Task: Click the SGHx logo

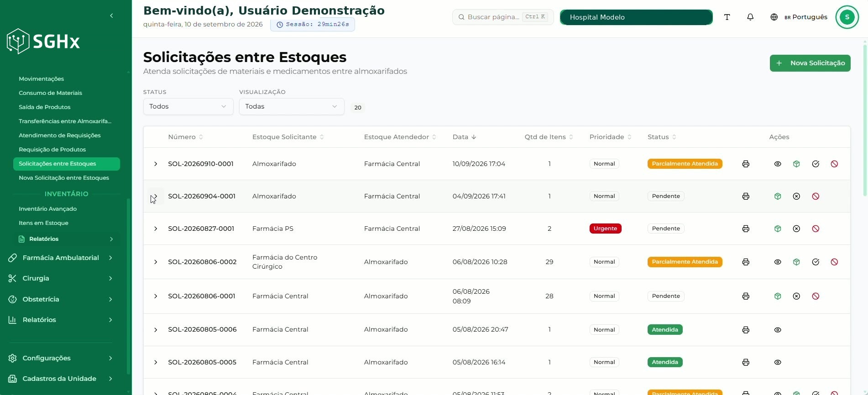Action: coord(43,42)
